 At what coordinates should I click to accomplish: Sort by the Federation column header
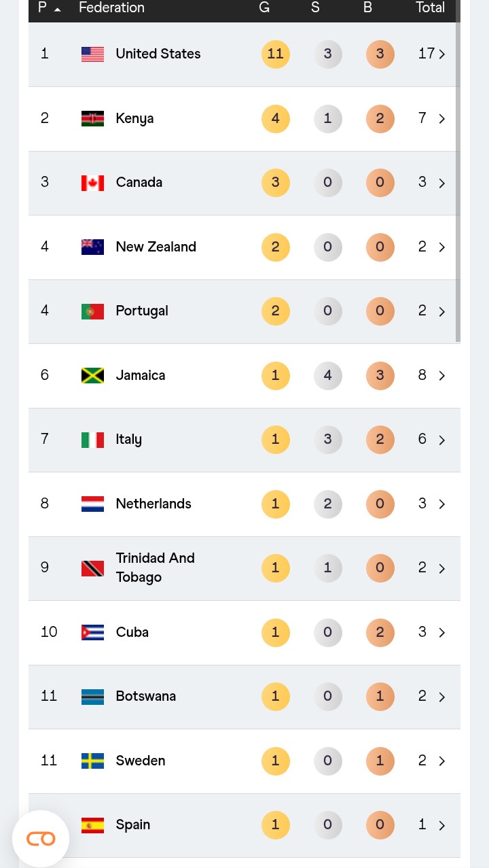(111, 8)
